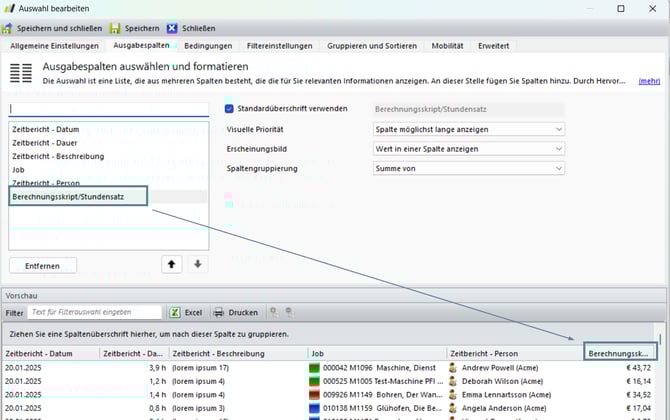Move selected column up with arrow

click(171, 264)
